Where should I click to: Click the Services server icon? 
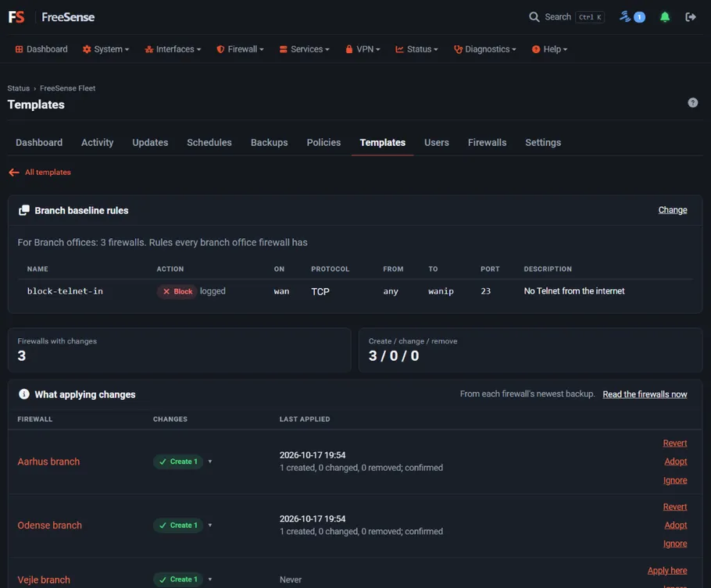pos(284,49)
